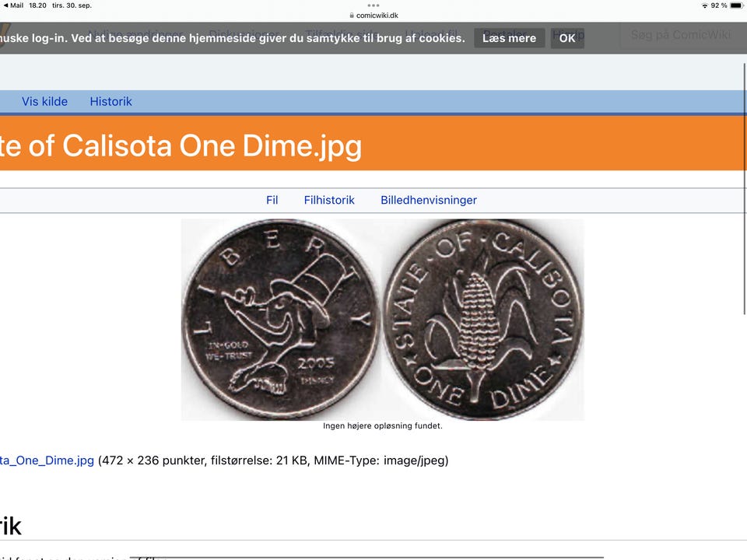Switch to the Historik tab
The image size is (747, 560).
click(x=111, y=101)
